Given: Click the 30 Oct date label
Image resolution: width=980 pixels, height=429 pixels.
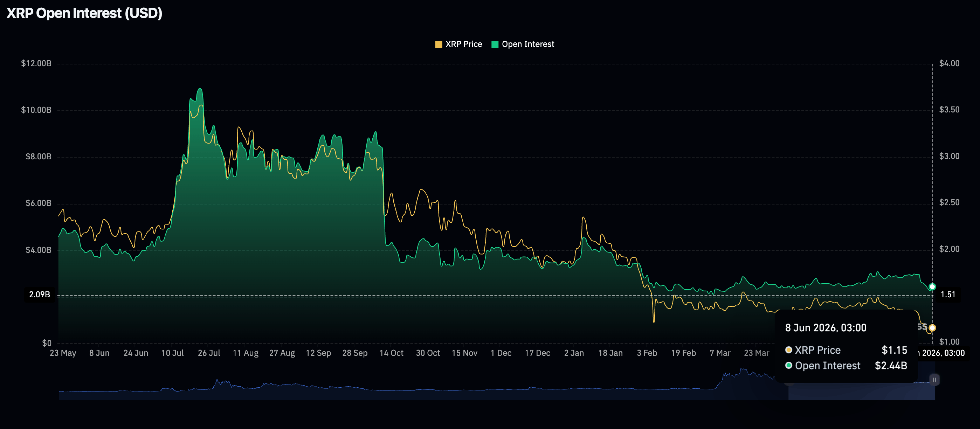Looking at the screenshot, I should pyautogui.click(x=428, y=353).
